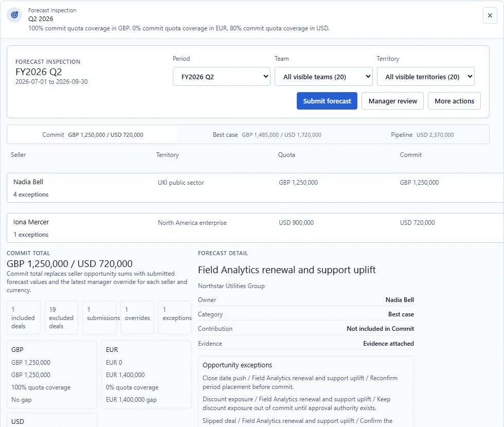Click Category value Best case
Viewport: 504px width, 427px height.
click(401, 314)
